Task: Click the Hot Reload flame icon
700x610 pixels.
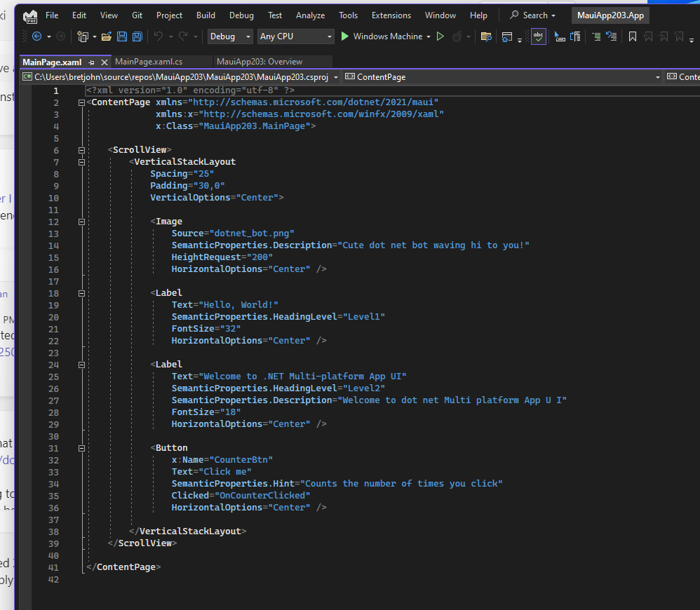Action: point(459,36)
